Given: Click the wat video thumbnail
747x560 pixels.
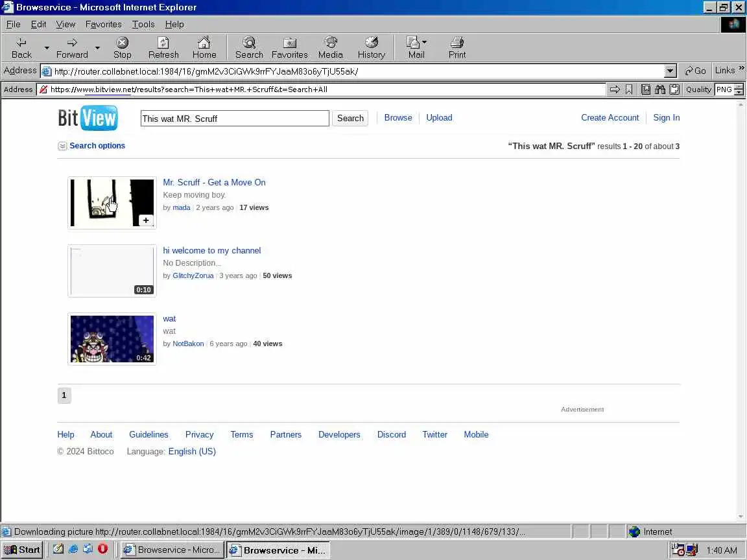Looking at the screenshot, I should (x=112, y=339).
